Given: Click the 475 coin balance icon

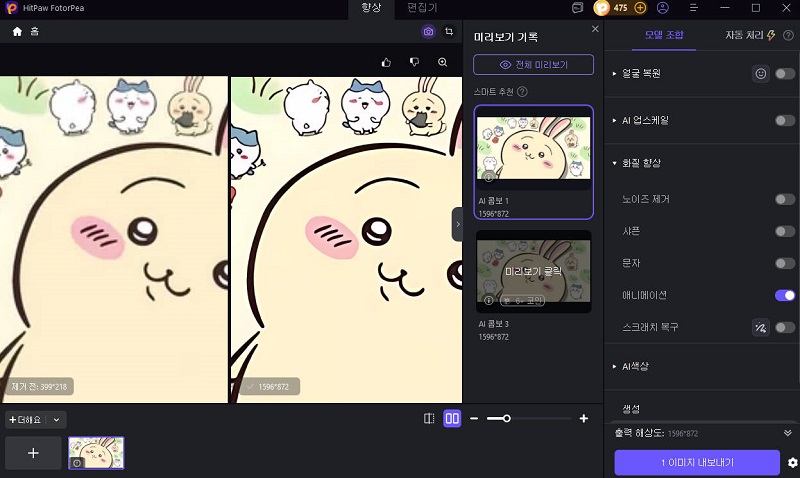Looking at the screenshot, I should point(602,8).
